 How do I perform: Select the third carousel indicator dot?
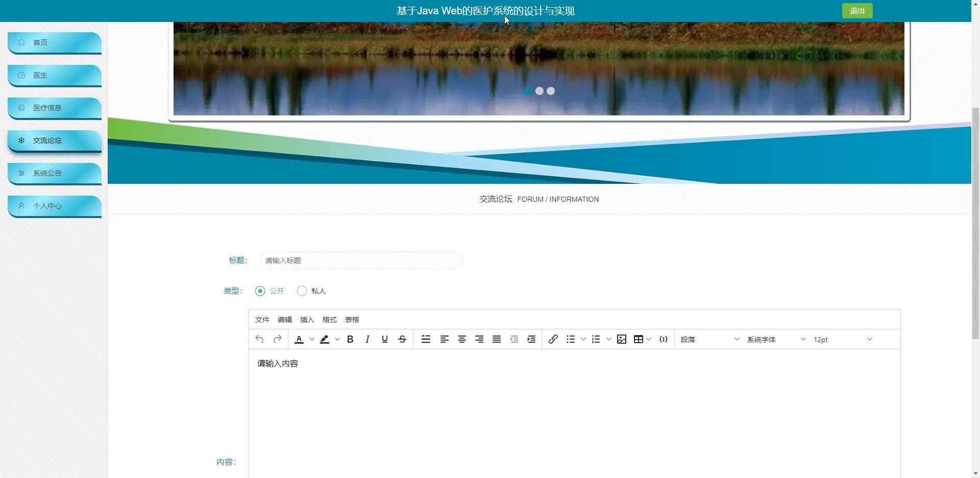[x=551, y=91]
